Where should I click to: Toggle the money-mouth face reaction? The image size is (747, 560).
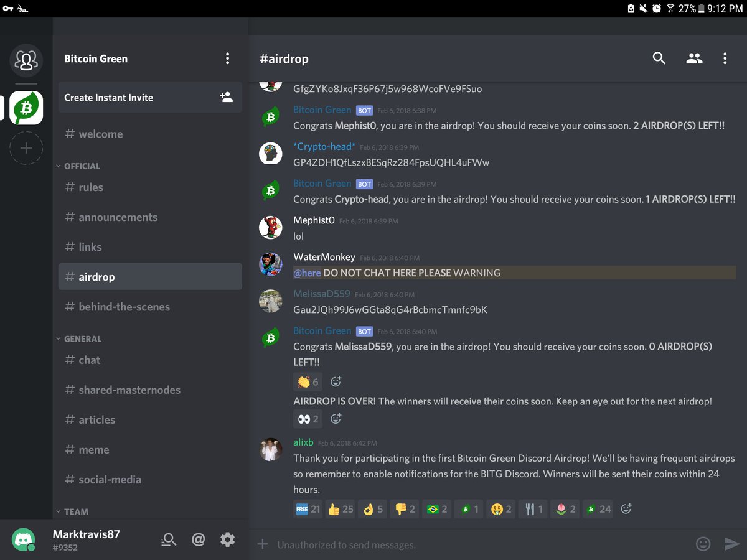[500, 509]
